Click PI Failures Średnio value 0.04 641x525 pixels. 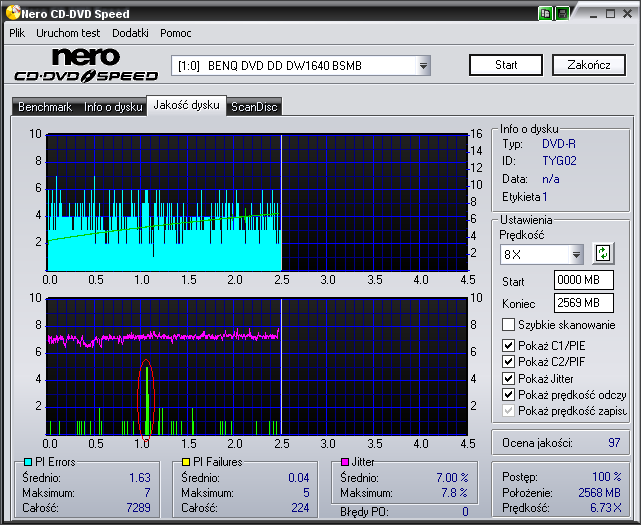298,478
